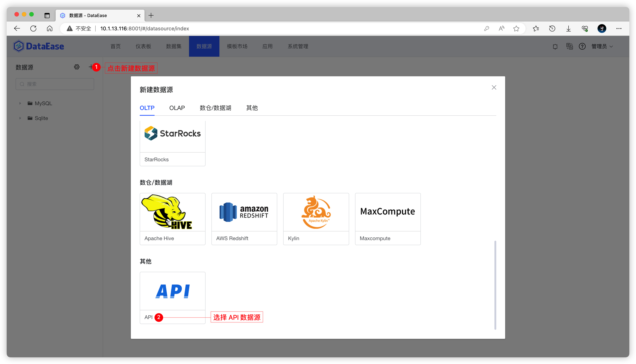Close the 数据源 - DataEase tab

pos(139,16)
